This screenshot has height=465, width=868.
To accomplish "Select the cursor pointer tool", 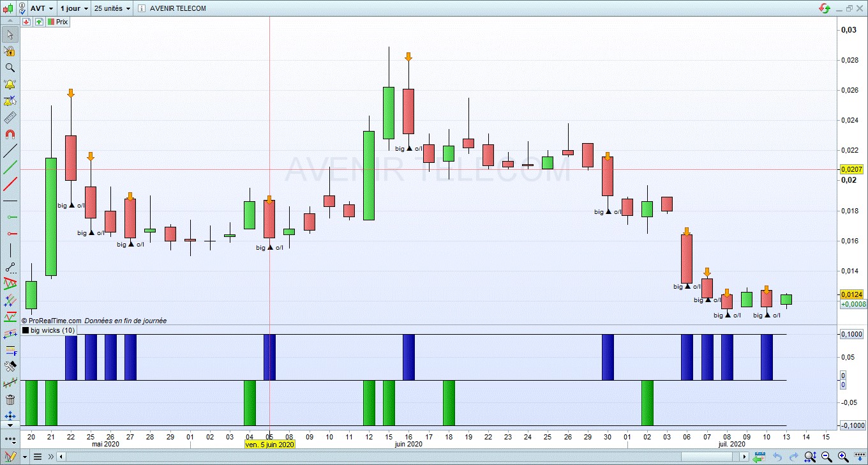I will [10, 34].
